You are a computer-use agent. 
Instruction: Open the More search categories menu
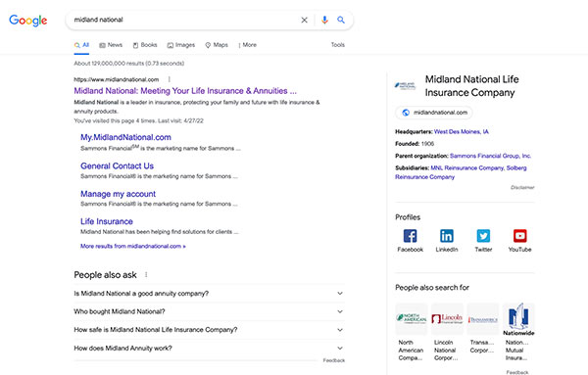248,45
